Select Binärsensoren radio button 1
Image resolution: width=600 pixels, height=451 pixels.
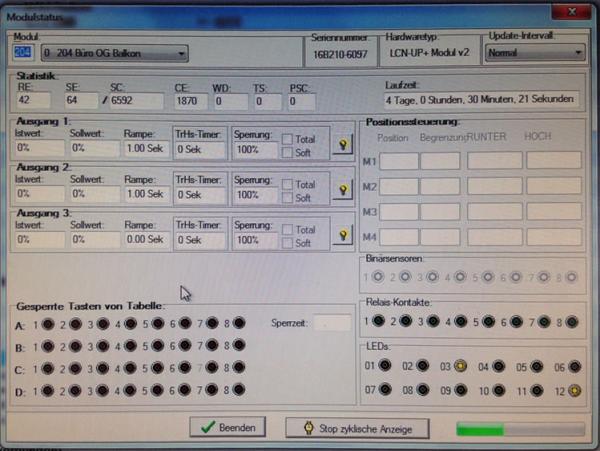click(377, 277)
